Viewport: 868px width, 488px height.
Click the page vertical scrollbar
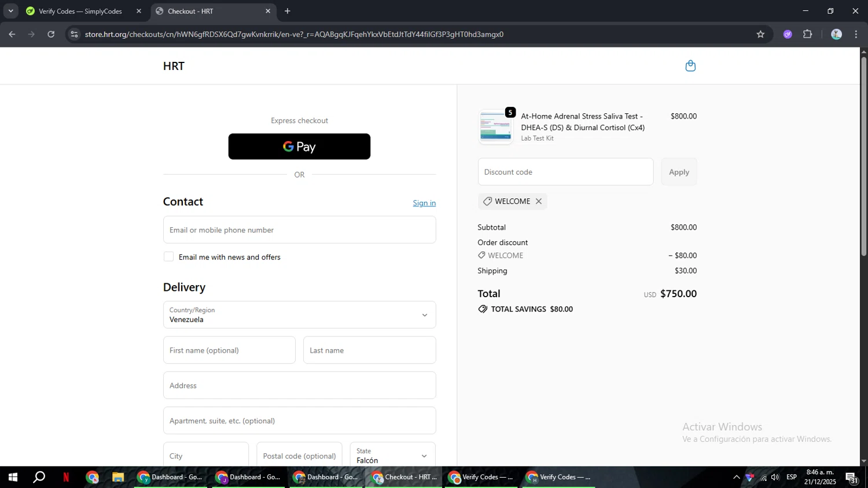[x=863, y=156]
